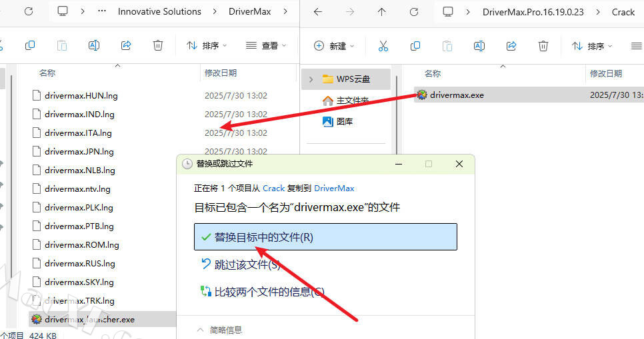The image size is (644, 339).
Task: Open DriverMax.Pro.16.19.0.23 breadcrumb
Action: [533, 12]
